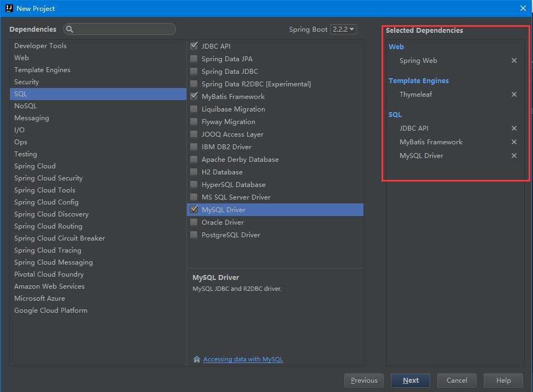The width and height of the screenshot is (533, 392).
Task: Select the Web category
Action: point(98,58)
